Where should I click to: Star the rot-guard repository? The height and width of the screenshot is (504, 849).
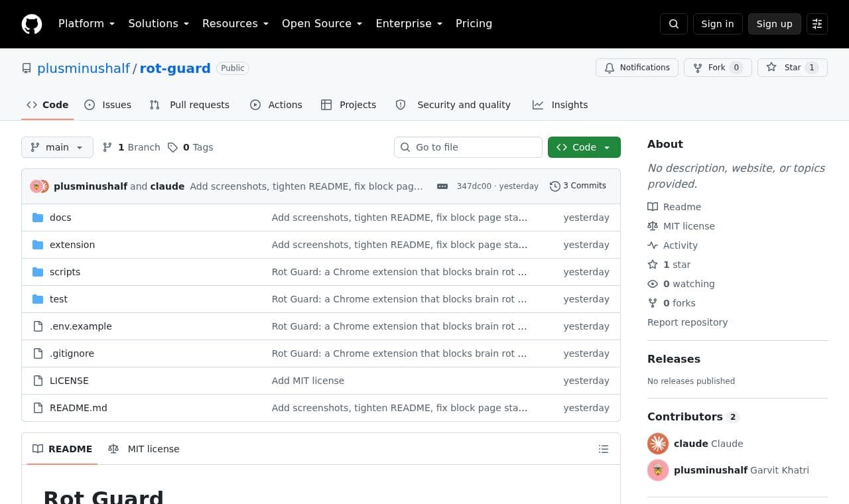(792, 68)
